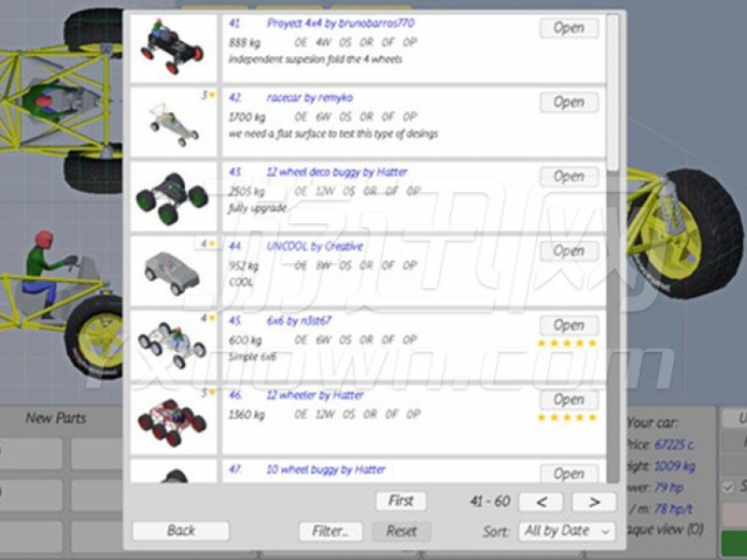Click the weight value 1009 kg

675,466
